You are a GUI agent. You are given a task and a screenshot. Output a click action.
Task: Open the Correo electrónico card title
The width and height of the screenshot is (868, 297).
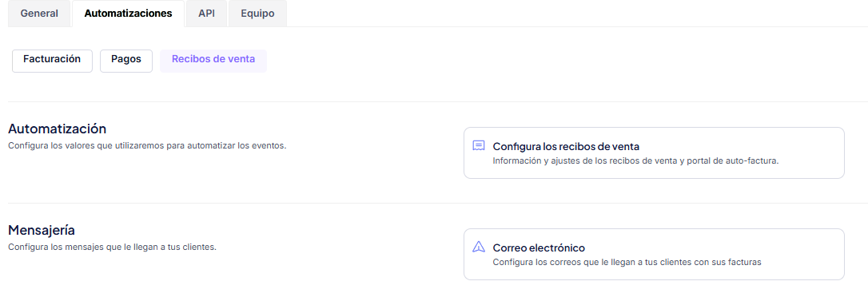[x=539, y=247]
